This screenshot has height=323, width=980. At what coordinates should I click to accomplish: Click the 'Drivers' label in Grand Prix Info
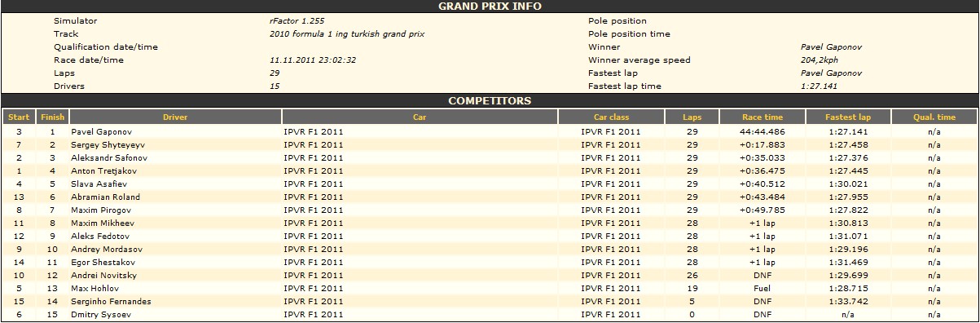click(x=69, y=86)
